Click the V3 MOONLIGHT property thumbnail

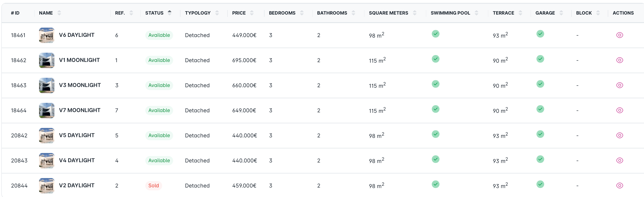click(x=47, y=85)
